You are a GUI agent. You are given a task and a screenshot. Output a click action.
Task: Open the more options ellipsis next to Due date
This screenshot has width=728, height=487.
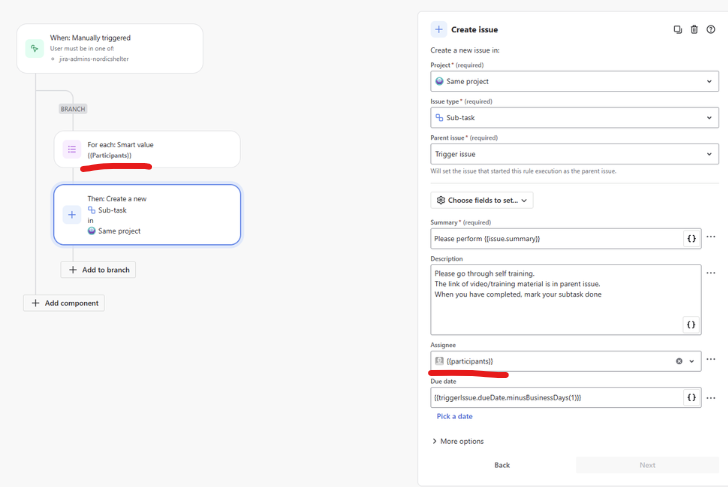pyautogui.click(x=711, y=398)
